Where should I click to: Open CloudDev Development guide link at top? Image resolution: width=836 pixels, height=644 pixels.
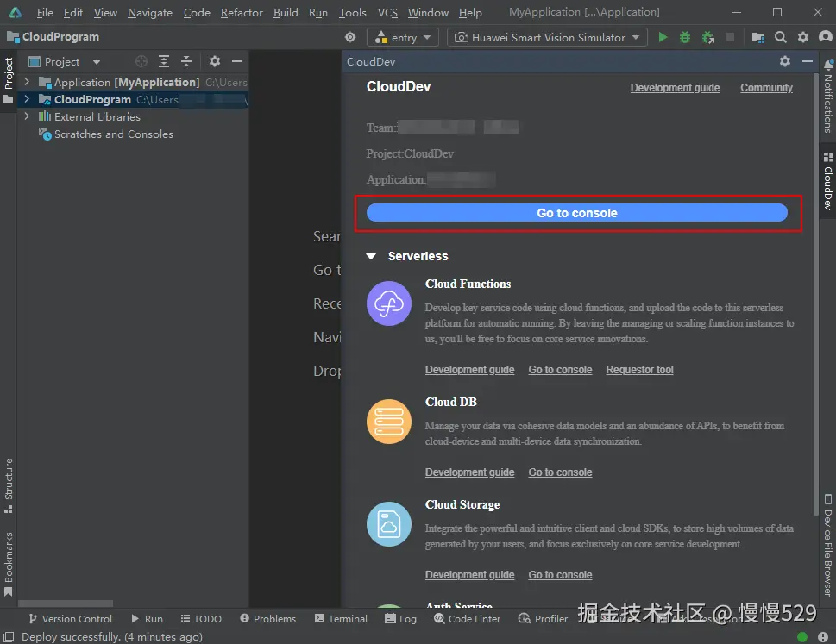click(x=675, y=88)
